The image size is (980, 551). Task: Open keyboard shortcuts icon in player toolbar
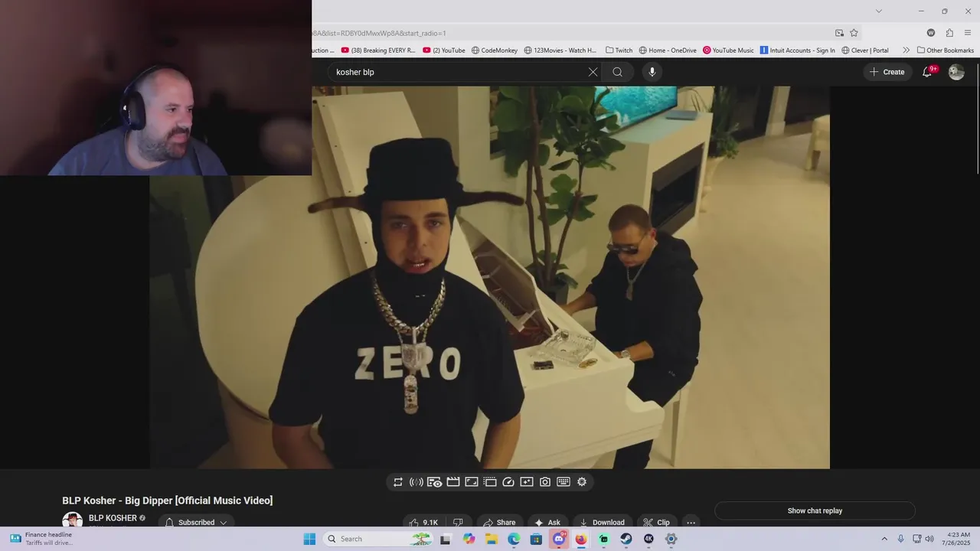pos(563,482)
